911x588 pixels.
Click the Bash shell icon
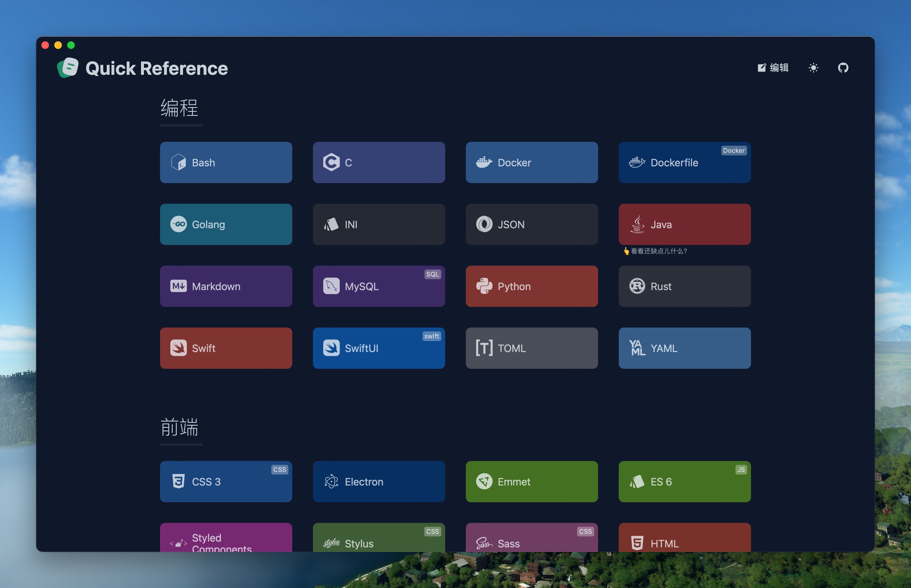(x=178, y=162)
